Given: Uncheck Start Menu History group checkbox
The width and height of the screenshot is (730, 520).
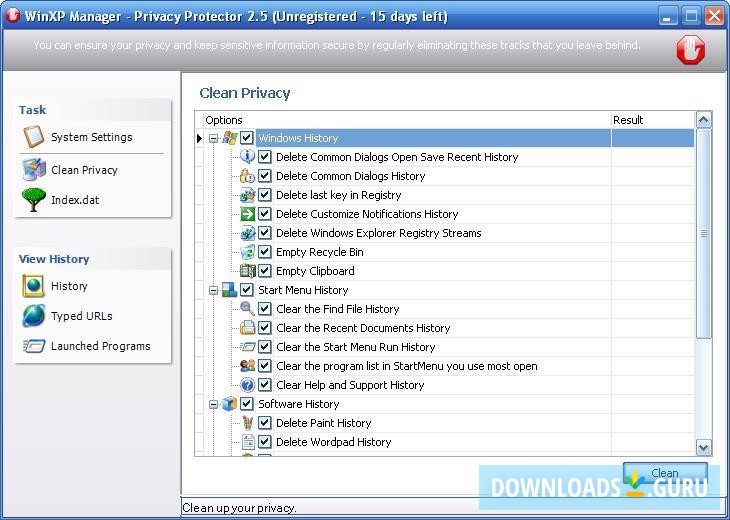Looking at the screenshot, I should point(247,290).
